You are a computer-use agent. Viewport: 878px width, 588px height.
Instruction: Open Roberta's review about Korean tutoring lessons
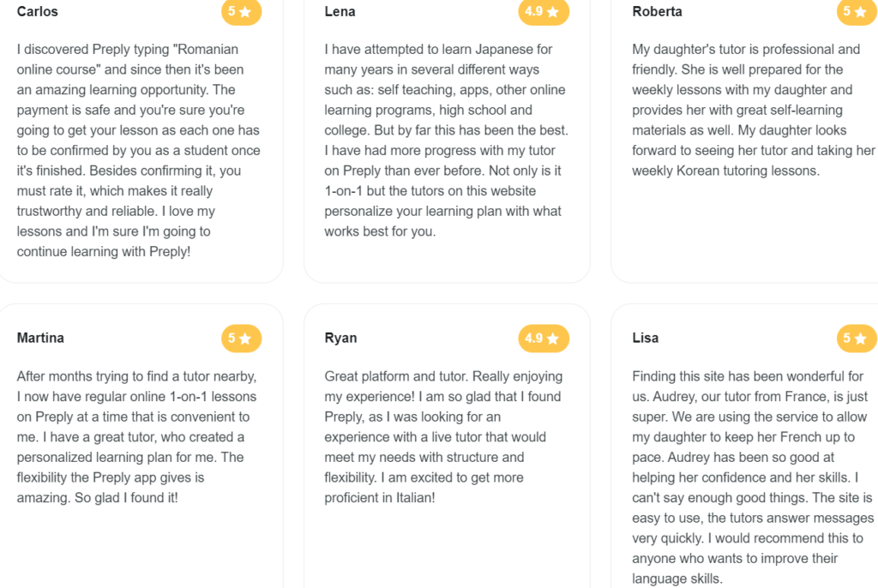(753, 110)
